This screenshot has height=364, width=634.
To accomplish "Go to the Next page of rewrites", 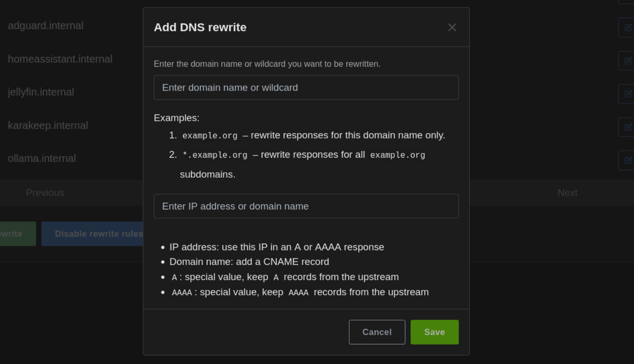I will pyautogui.click(x=567, y=193).
